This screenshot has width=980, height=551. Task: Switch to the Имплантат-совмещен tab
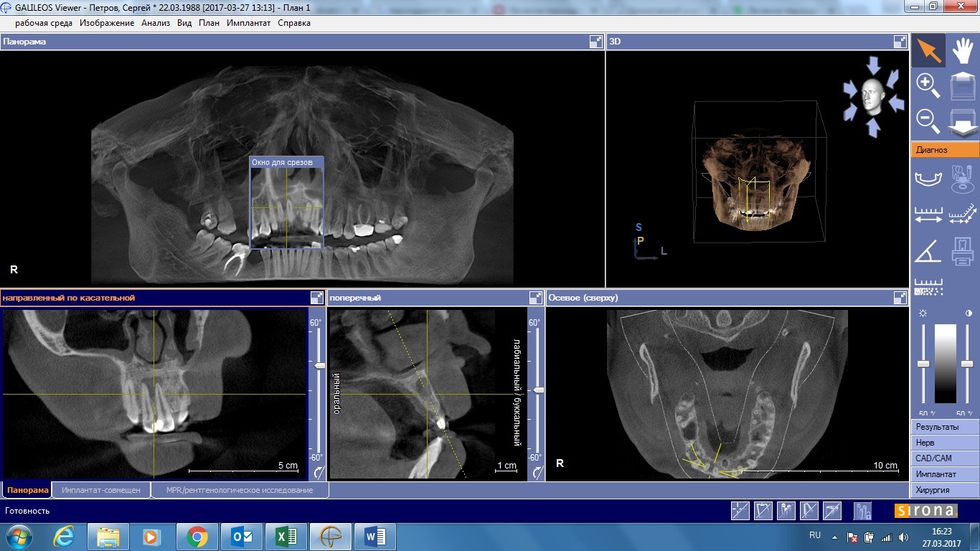[101, 490]
